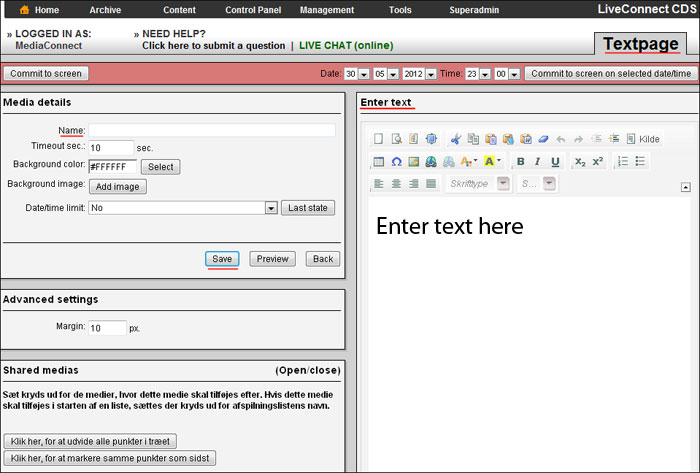The width and height of the screenshot is (700, 473).
Task: Open the month dropdown showing 05
Action: (386, 74)
